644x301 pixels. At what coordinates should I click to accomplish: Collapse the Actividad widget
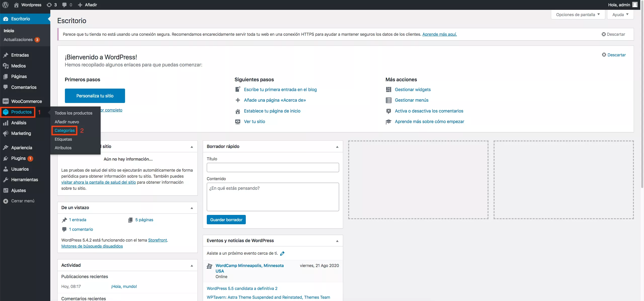(192, 266)
